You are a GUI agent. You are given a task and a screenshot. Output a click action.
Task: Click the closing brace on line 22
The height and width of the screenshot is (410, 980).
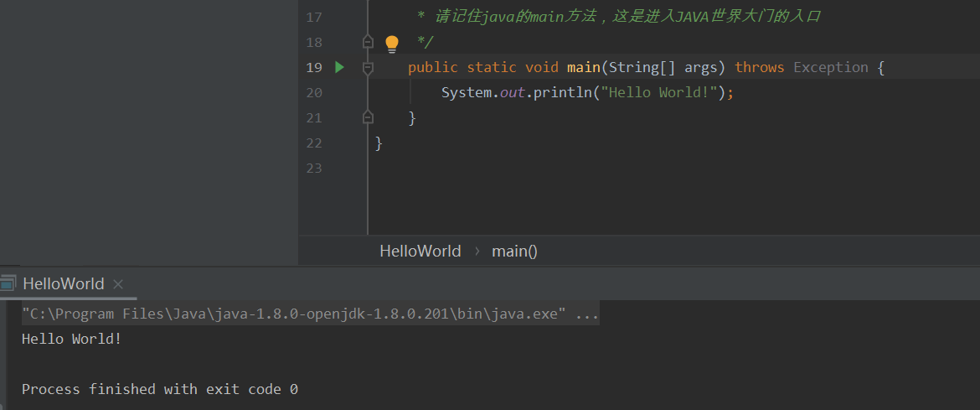[x=379, y=143]
